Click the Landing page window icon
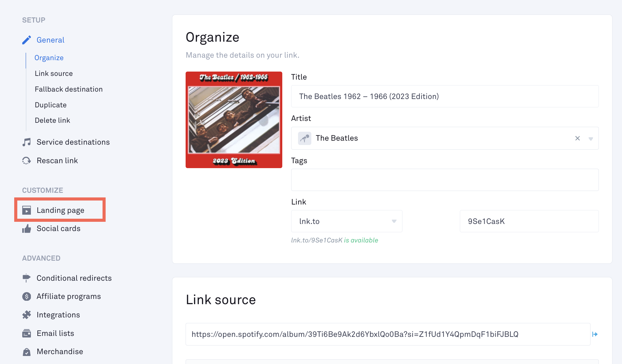Viewport: 622px width, 364px height. click(x=27, y=210)
